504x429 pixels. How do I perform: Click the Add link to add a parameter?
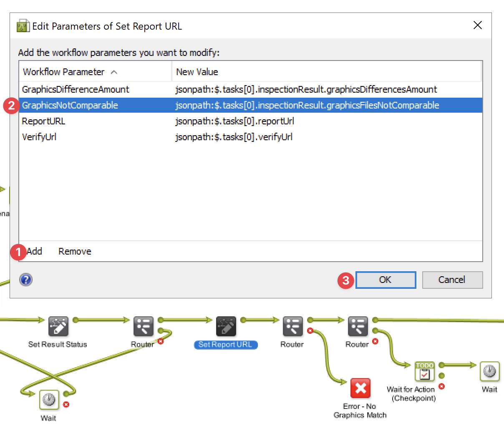(x=35, y=251)
